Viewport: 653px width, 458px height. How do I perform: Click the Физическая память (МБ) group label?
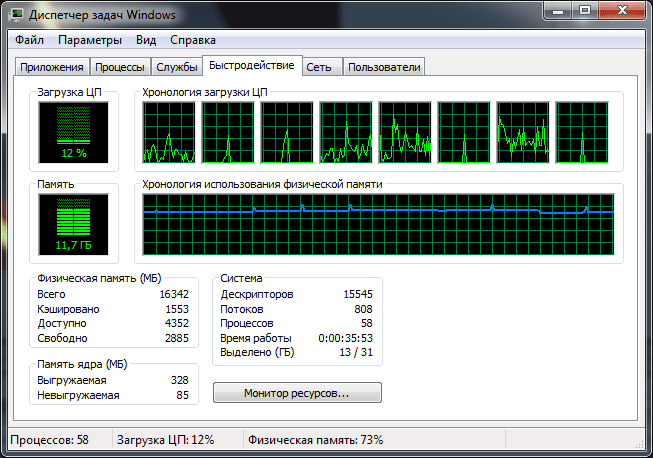point(99,278)
